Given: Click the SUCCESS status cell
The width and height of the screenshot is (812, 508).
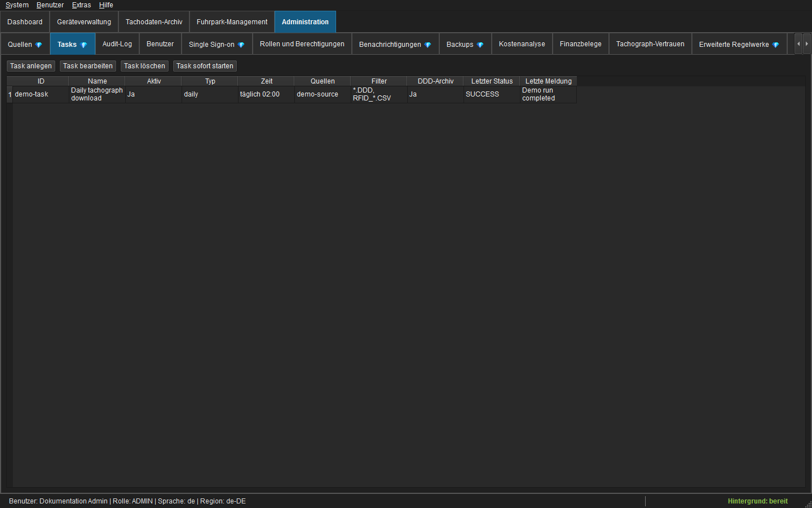Looking at the screenshot, I should [x=492, y=94].
